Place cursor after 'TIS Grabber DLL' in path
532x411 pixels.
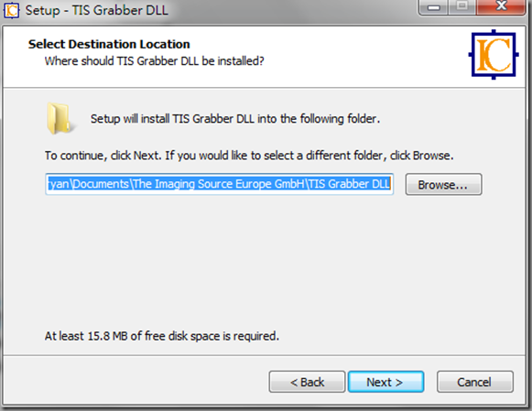[391, 184]
